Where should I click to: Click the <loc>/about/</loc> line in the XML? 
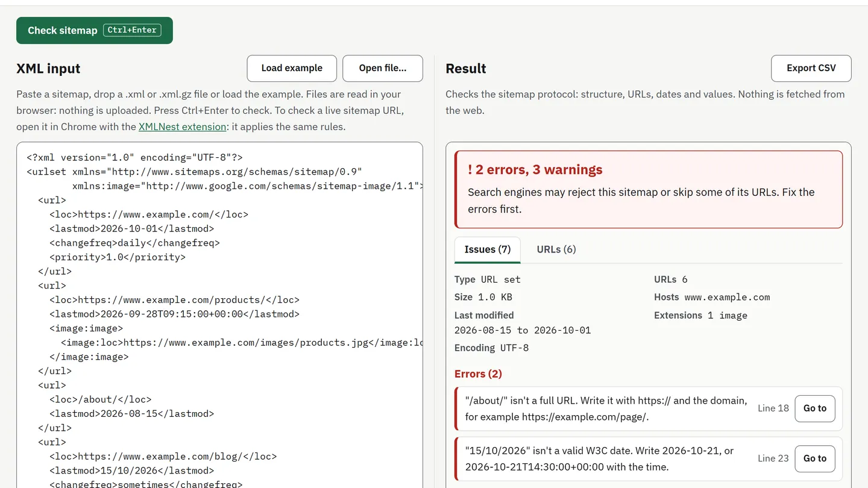click(x=100, y=399)
